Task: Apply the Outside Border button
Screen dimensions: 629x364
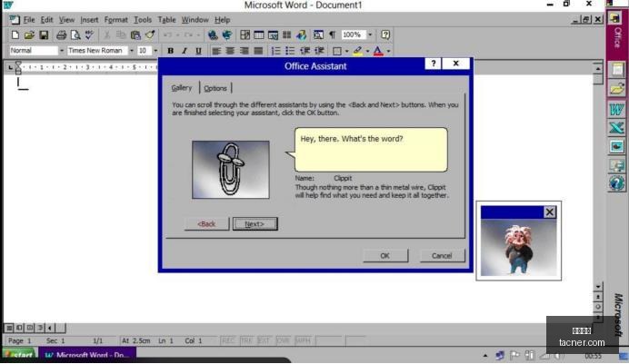Action: click(337, 51)
